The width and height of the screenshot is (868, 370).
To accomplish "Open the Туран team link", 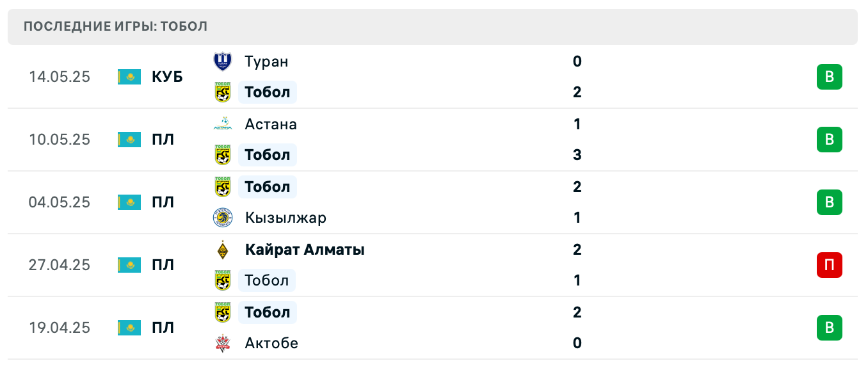I will 266,61.
